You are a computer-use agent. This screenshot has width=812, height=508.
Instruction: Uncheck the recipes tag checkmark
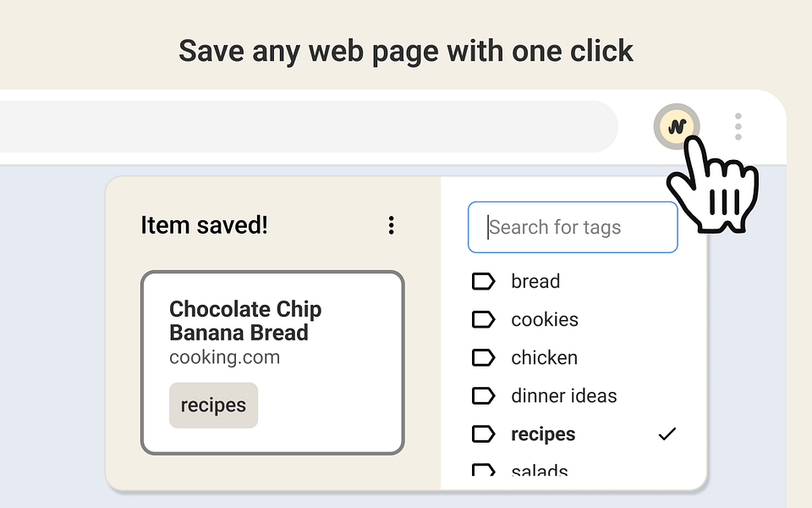pos(667,434)
